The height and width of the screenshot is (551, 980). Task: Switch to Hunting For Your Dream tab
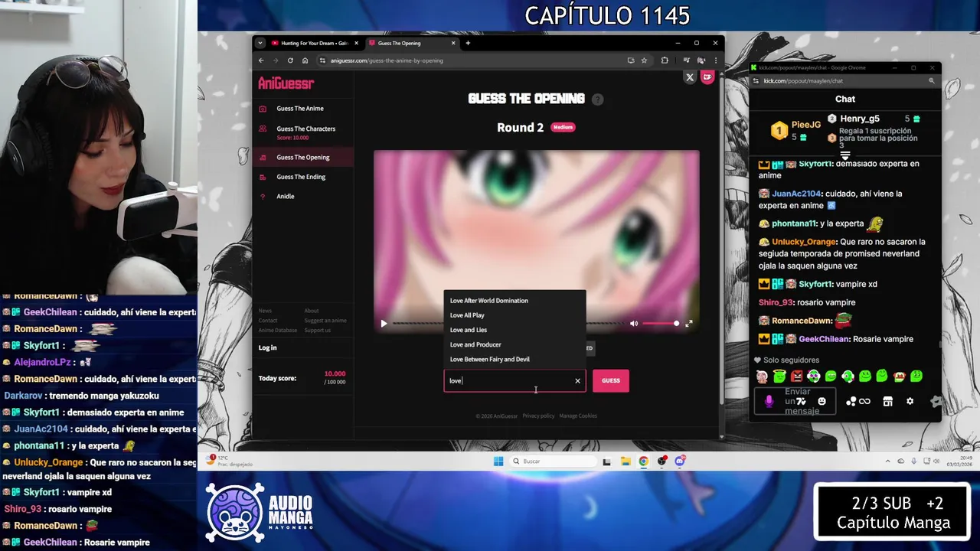(x=314, y=43)
